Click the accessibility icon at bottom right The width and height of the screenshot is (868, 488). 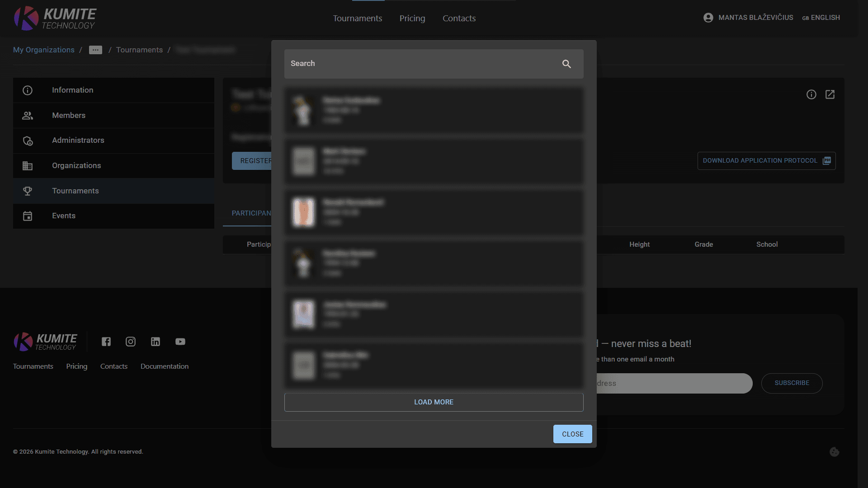pyautogui.click(x=835, y=452)
